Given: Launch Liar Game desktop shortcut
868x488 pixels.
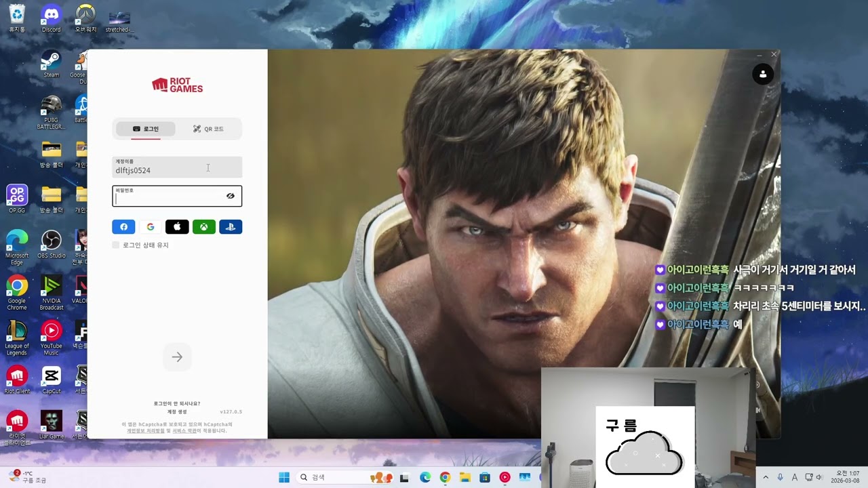Looking at the screenshot, I should point(51,426).
